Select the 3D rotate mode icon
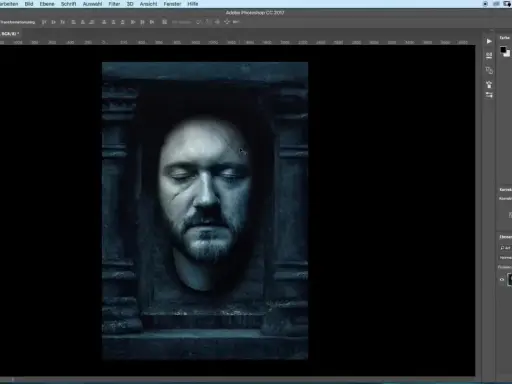 coord(199,22)
